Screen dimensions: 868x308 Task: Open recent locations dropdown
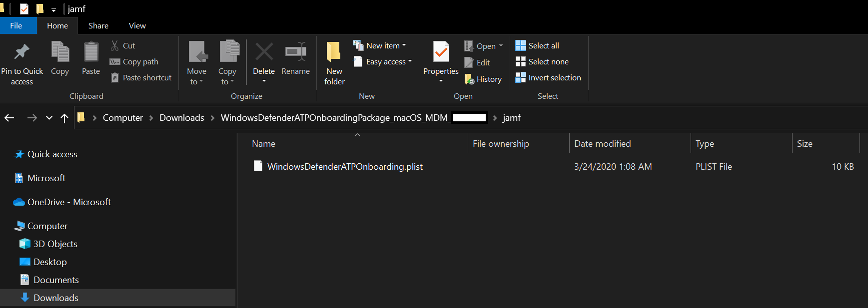pos(49,118)
